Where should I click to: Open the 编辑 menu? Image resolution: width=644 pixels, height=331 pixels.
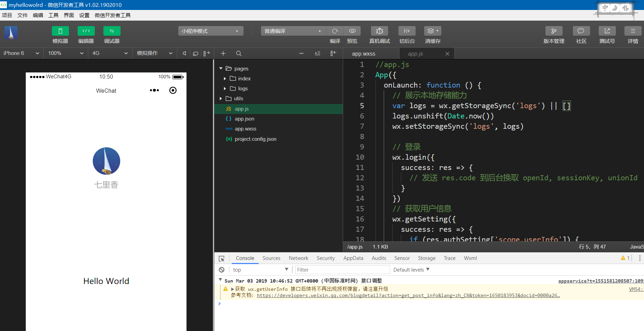click(38, 15)
